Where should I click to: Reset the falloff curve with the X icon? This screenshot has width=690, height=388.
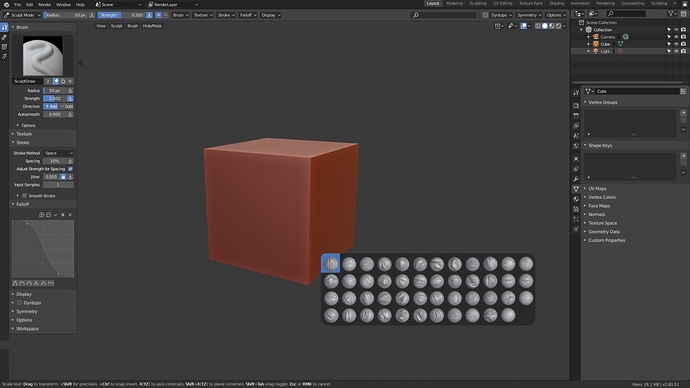pos(70,215)
